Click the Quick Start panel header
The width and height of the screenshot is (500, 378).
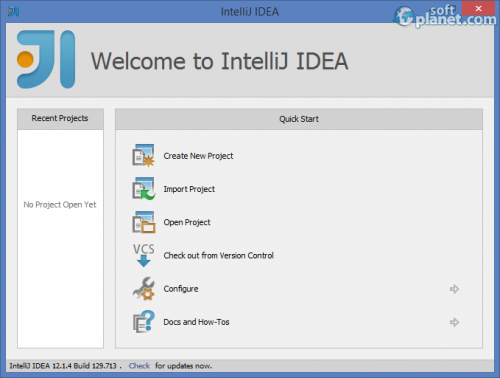(299, 119)
